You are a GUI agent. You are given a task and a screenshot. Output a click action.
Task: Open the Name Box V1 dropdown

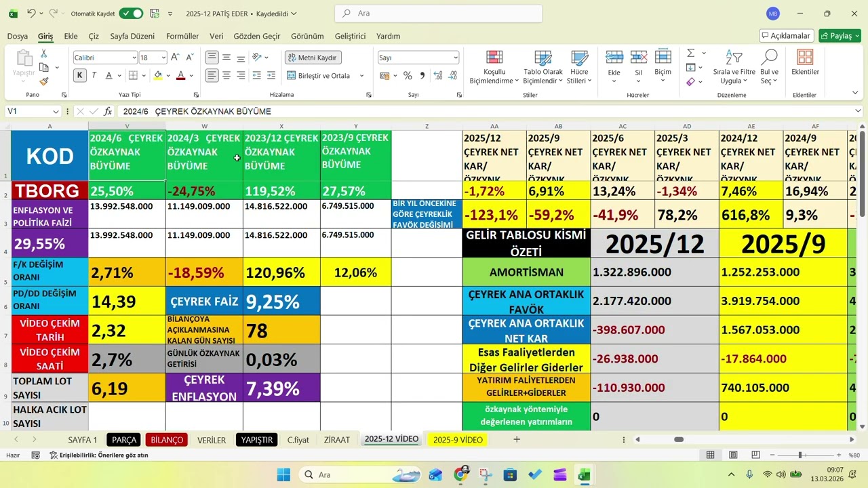(x=56, y=111)
